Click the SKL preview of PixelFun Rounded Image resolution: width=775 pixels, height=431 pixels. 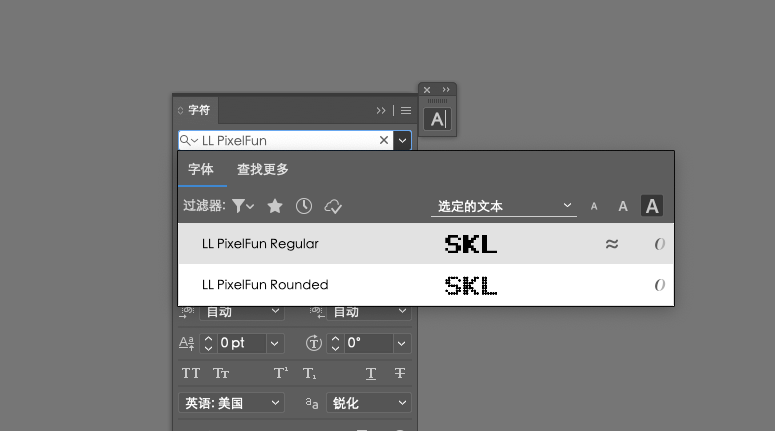pos(471,286)
